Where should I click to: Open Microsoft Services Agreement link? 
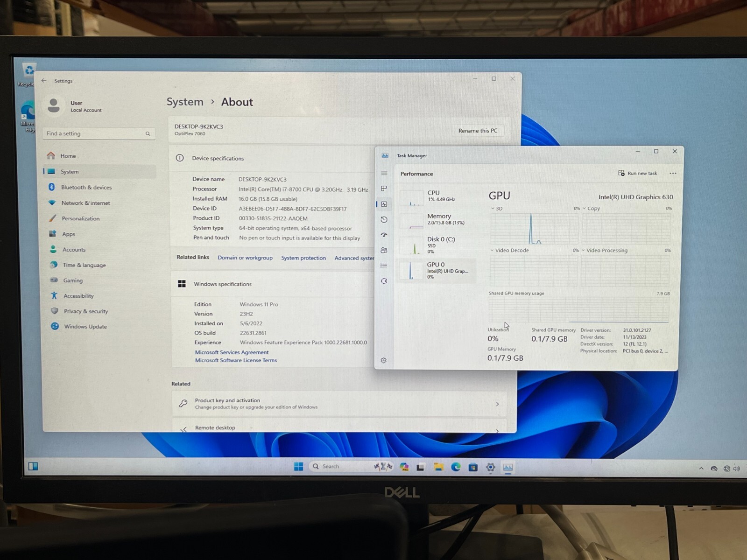[232, 352]
